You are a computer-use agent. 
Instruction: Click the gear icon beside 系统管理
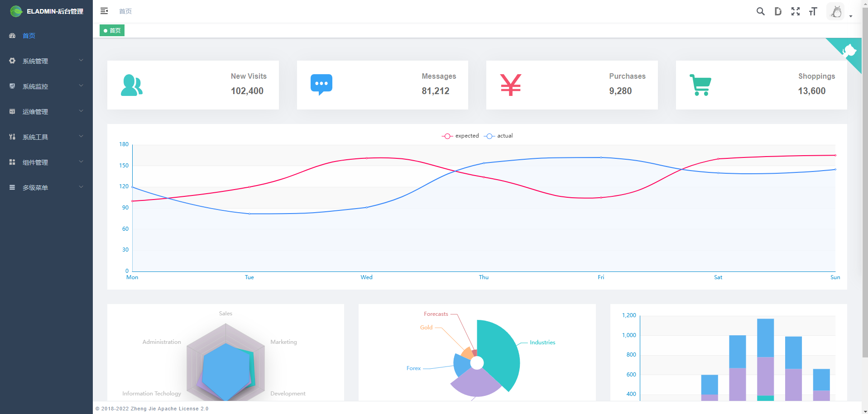(12, 61)
